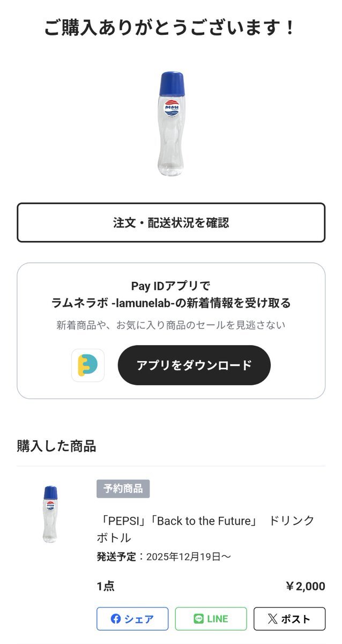Click the 新着商品や、お気に入り商品のセール subtext
This screenshot has height=644, width=342.
point(171,325)
